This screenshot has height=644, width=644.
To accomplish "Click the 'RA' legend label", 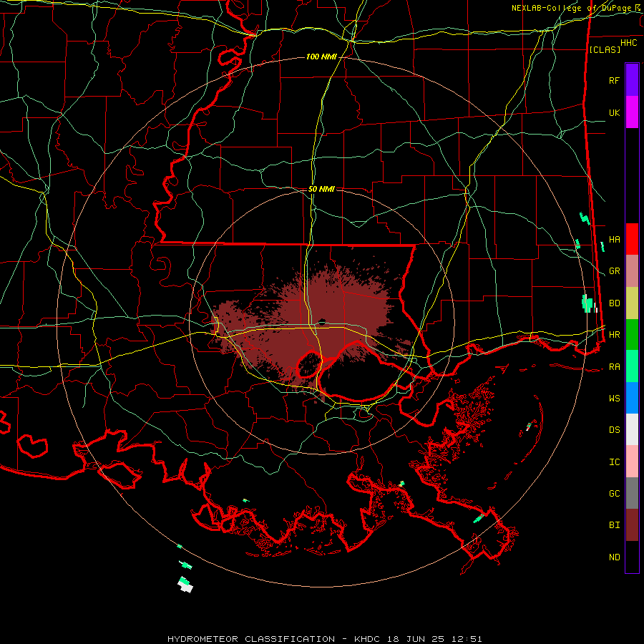I will click(x=614, y=367).
